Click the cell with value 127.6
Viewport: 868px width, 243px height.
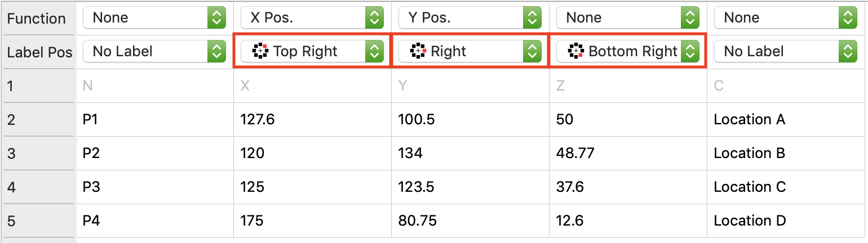312,119
